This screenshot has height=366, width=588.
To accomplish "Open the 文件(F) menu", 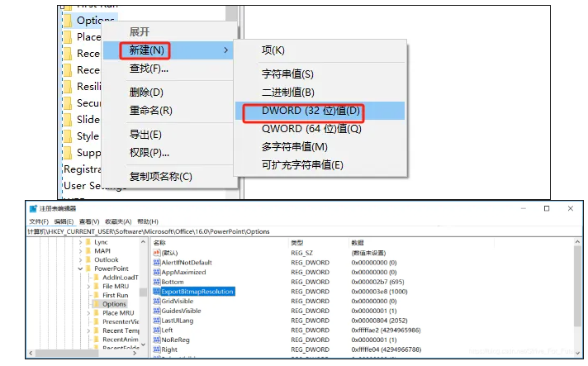I will pos(39,221).
